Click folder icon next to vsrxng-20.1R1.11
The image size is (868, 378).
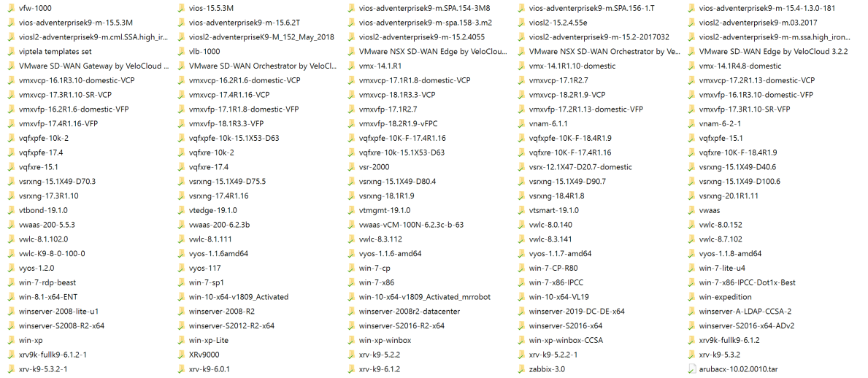pos(693,196)
